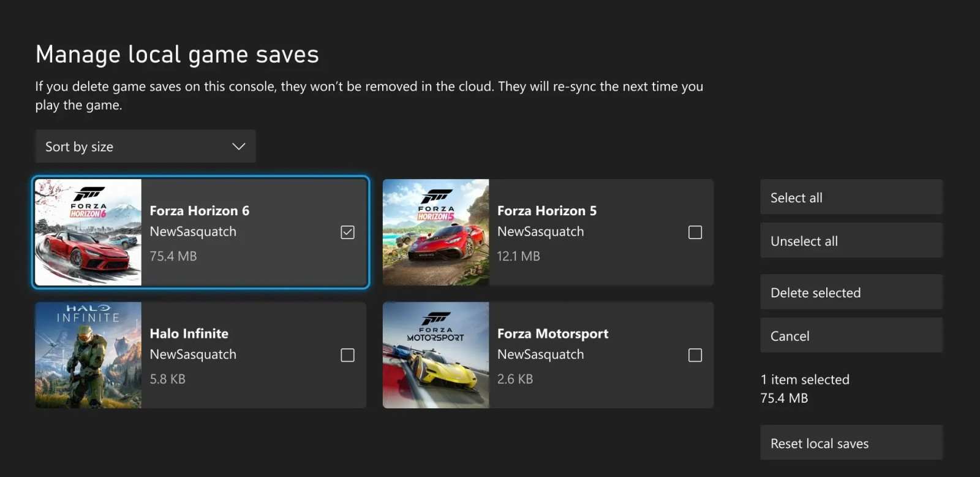Click the Forza Horizon 6 title text
The height and width of the screenshot is (477, 980).
pos(200,211)
